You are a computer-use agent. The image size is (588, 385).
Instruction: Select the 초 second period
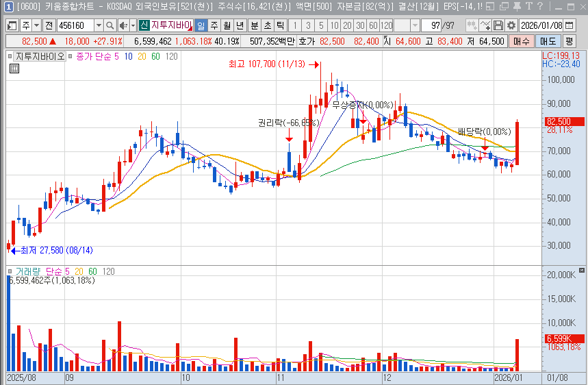tap(268, 25)
